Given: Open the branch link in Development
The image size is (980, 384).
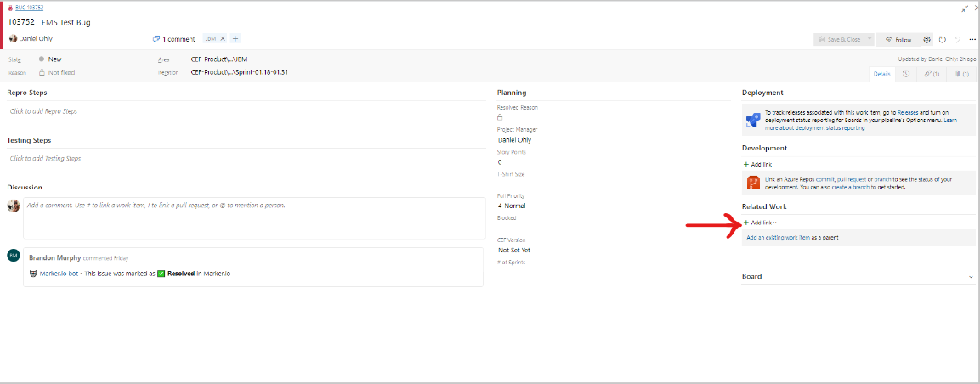Looking at the screenshot, I should (882, 179).
